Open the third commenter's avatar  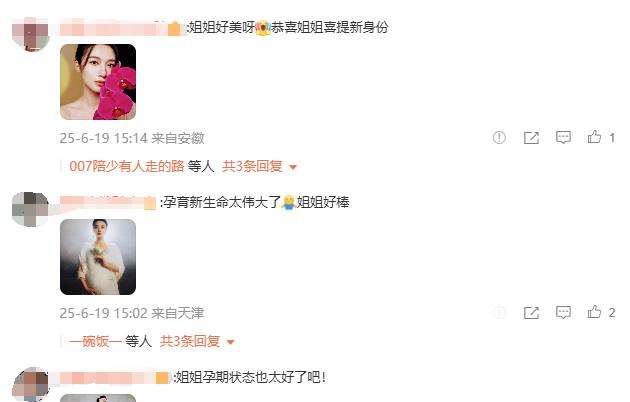(x=30, y=384)
